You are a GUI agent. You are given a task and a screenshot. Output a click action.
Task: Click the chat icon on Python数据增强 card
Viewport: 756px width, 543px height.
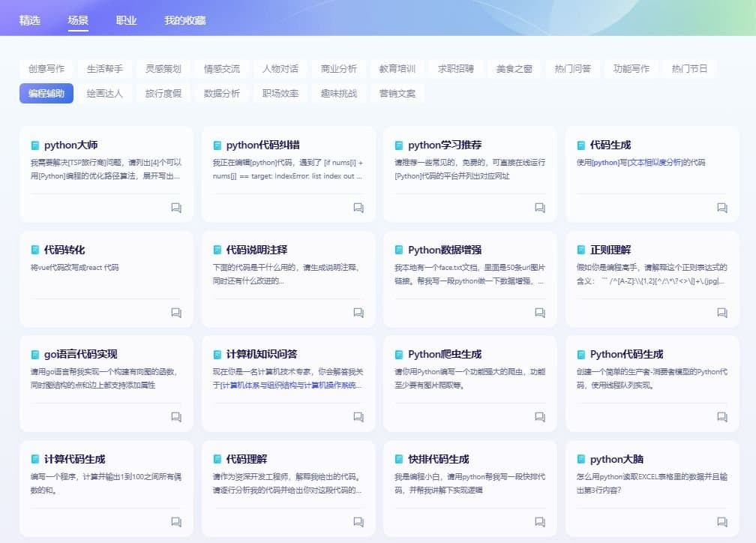click(x=540, y=313)
